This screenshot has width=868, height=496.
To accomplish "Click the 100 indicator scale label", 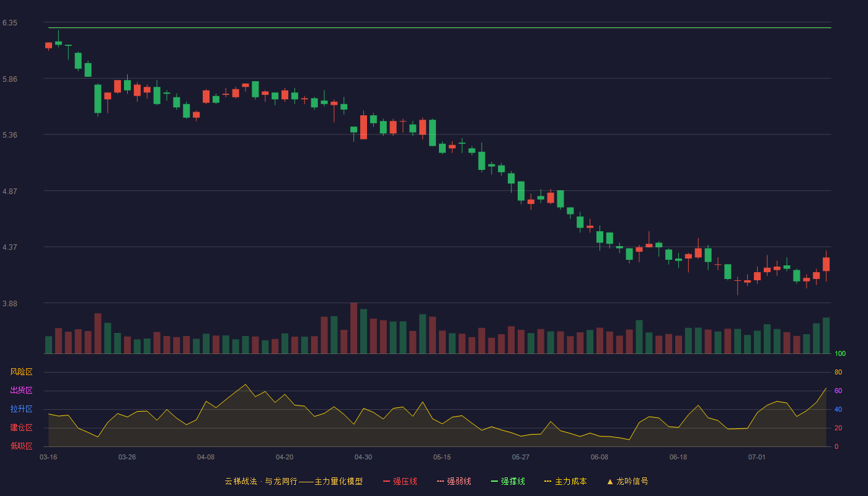I will click(840, 354).
